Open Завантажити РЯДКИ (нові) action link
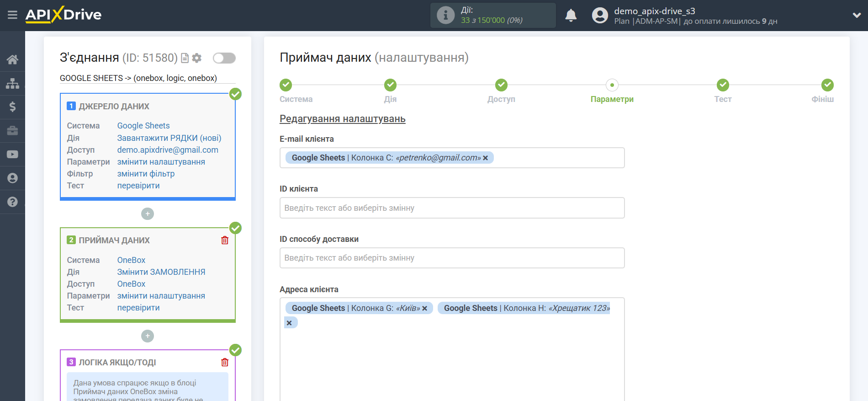 point(169,138)
